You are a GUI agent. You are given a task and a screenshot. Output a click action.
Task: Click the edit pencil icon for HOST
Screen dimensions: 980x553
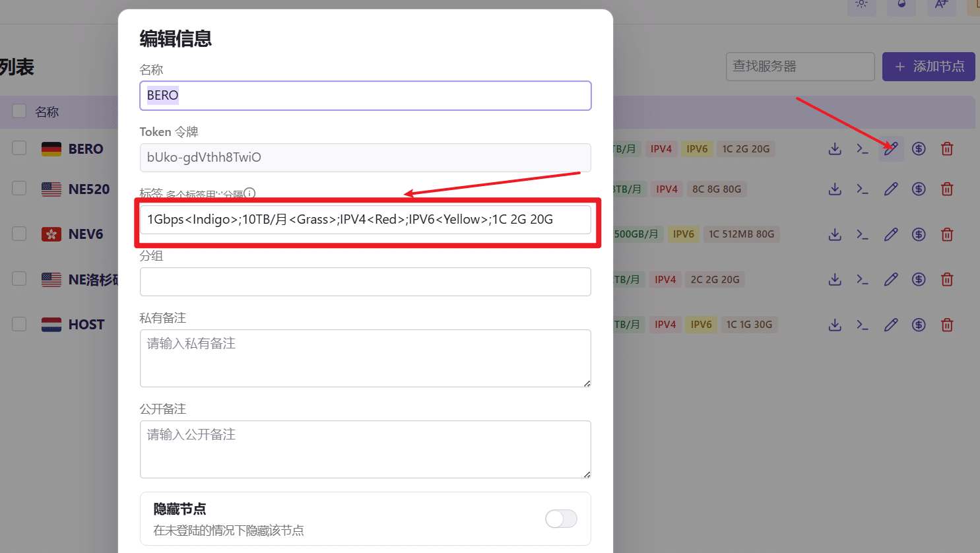pyautogui.click(x=891, y=325)
